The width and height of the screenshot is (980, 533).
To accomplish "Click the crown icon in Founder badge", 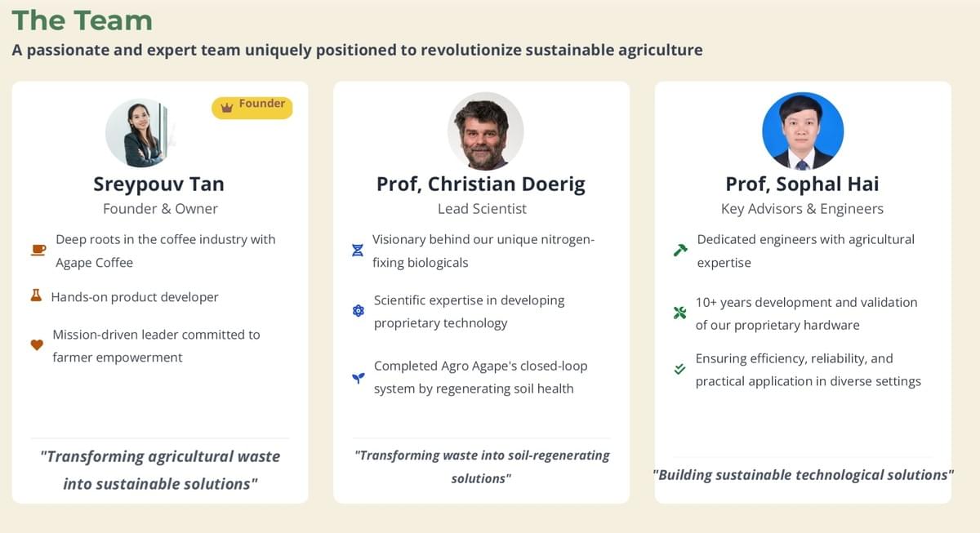I will pyautogui.click(x=227, y=108).
